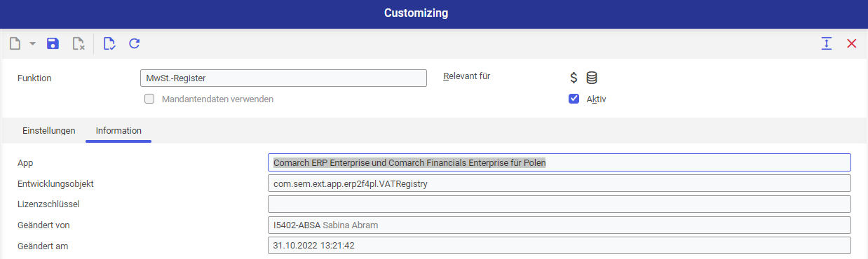
Task: Click the Entwicklungsobjekt field
Action: pos(560,183)
